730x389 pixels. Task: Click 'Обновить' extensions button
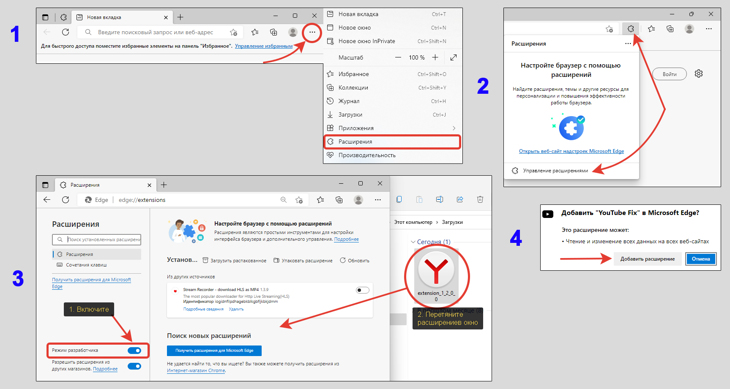(x=354, y=261)
